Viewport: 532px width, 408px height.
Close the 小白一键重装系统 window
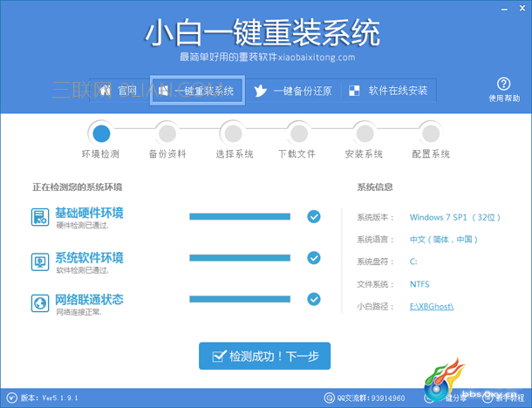522,9
